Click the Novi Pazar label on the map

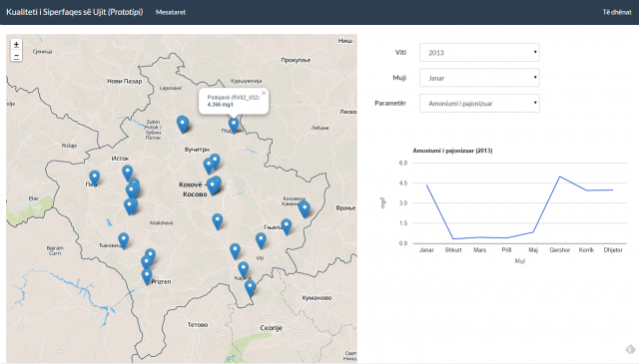point(124,81)
